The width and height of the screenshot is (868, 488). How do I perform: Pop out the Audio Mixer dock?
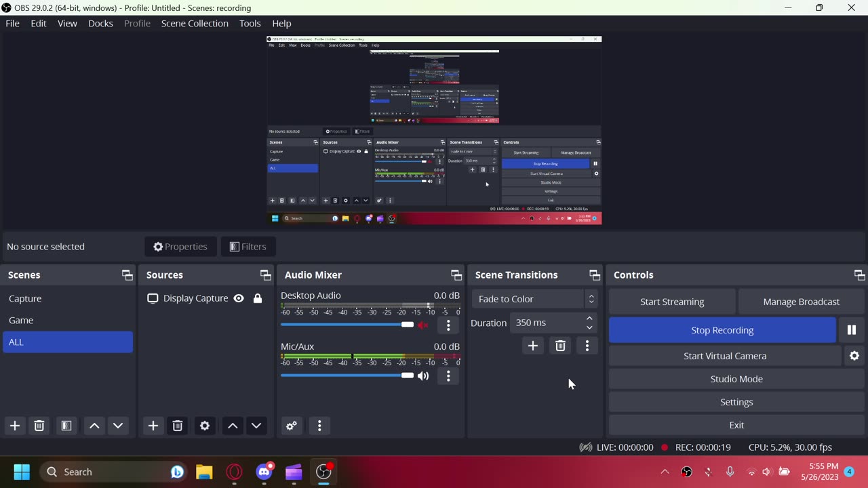pyautogui.click(x=456, y=274)
